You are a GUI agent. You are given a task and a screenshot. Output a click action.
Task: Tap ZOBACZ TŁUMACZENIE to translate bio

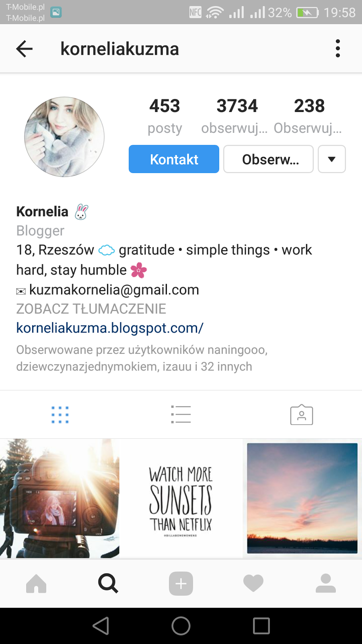coord(91,309)
